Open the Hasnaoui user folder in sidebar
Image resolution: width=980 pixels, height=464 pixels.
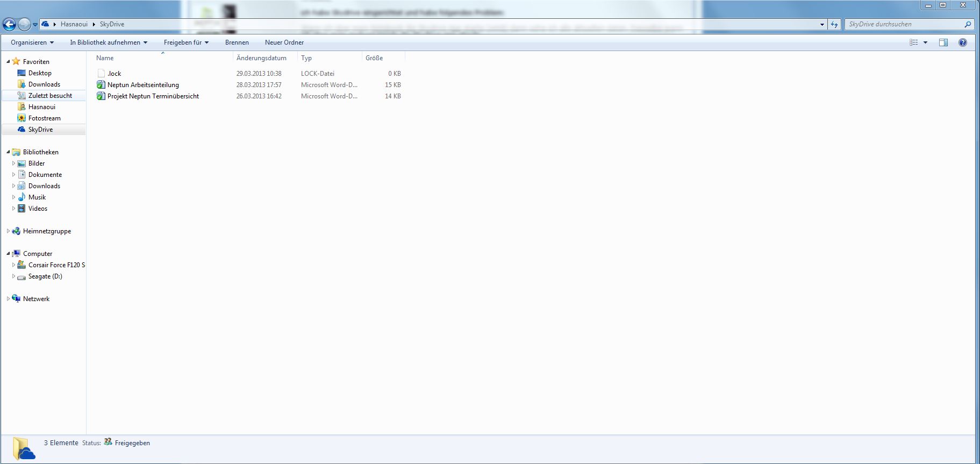tap(42, 107)
